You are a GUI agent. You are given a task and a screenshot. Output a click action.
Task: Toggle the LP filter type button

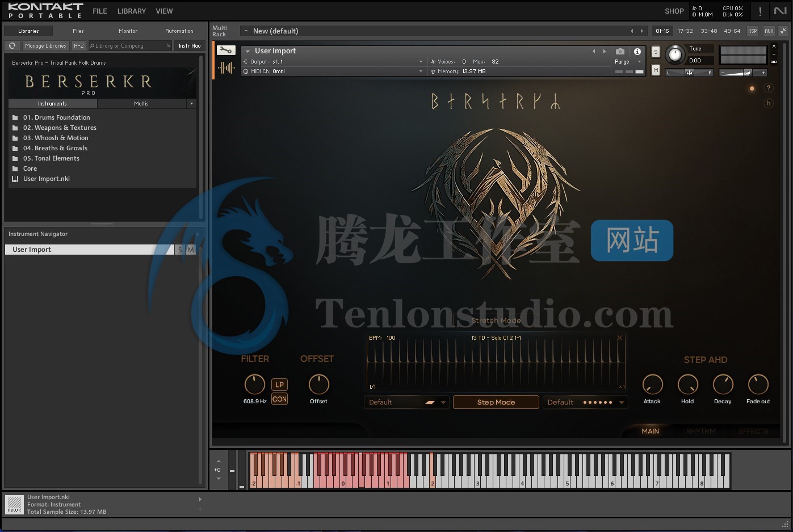click(x=279, y=385)
